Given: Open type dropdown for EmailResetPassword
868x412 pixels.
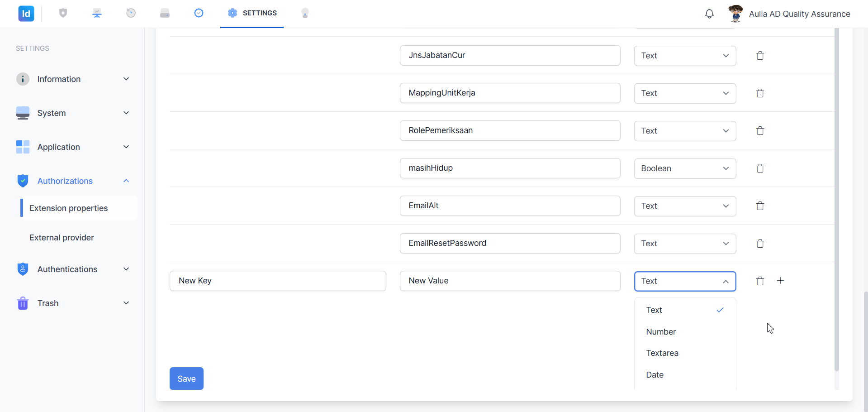Looking at the screenshot, I should coord(685,244).
